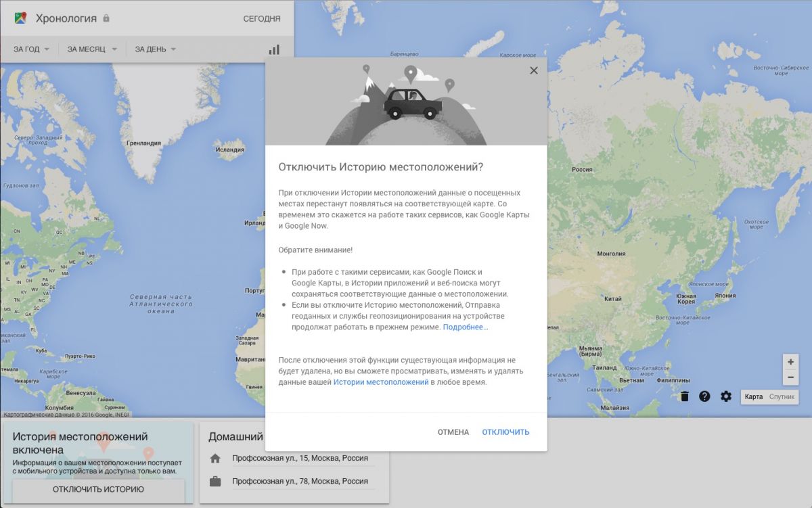Expand the ЗА ДЕНЬ dropdown
812x508 pixels.
click(155, 49)
